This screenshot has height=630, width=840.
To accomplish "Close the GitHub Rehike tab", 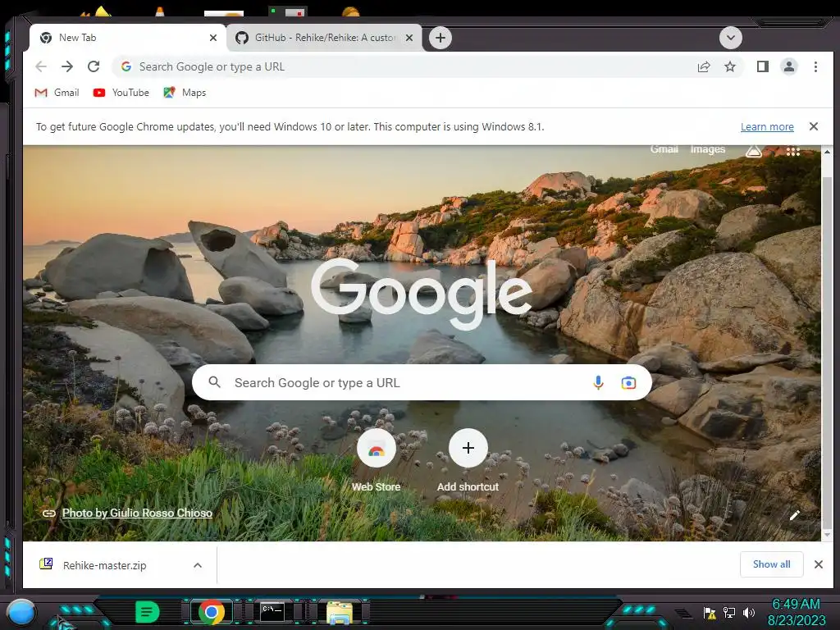I will pyautogui.click(x=409, y=38).
